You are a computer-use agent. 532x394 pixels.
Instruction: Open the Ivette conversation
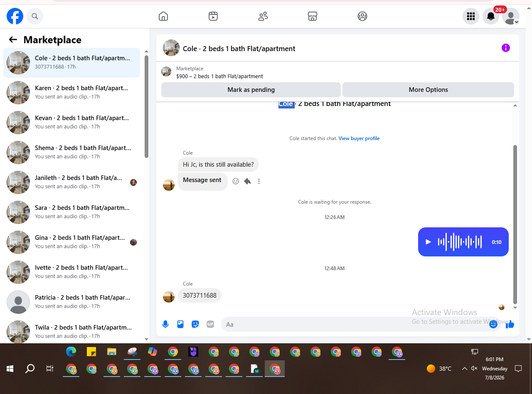[71, 272]
